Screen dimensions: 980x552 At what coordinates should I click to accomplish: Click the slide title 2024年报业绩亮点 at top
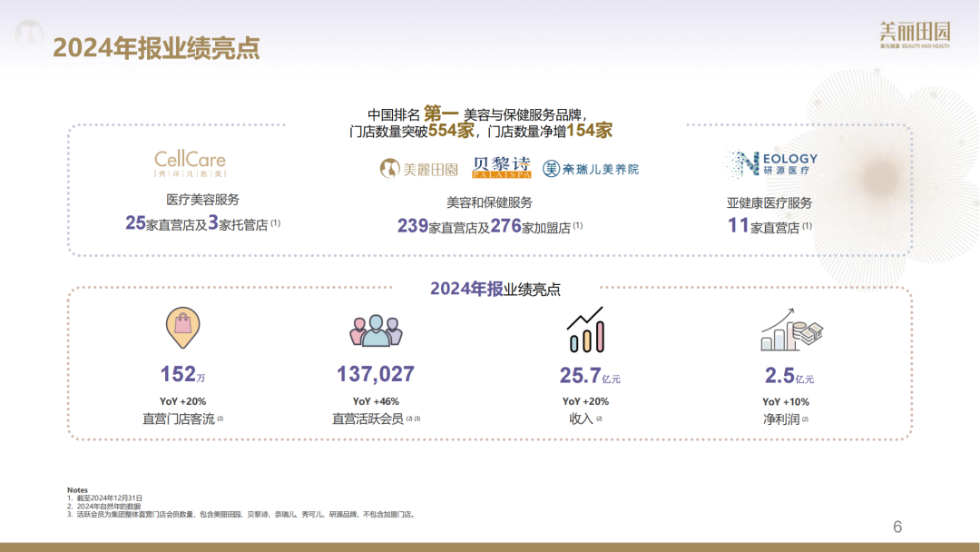tap(156, 48)
